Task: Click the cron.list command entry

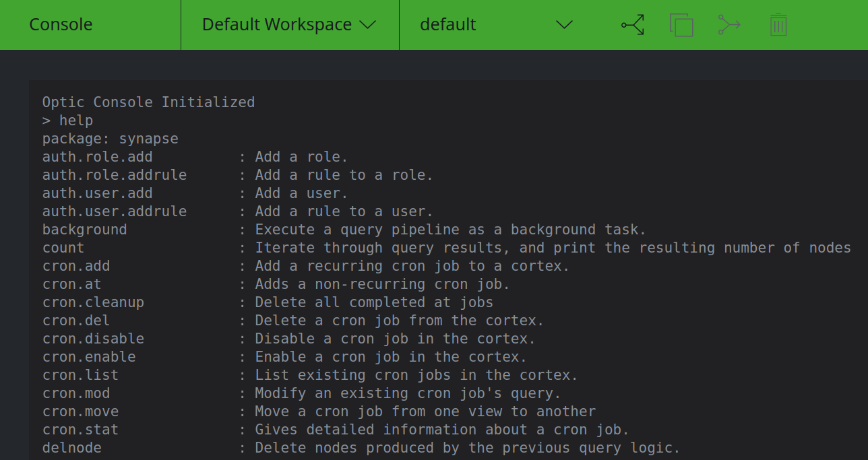Action: (x=80, y=375)
